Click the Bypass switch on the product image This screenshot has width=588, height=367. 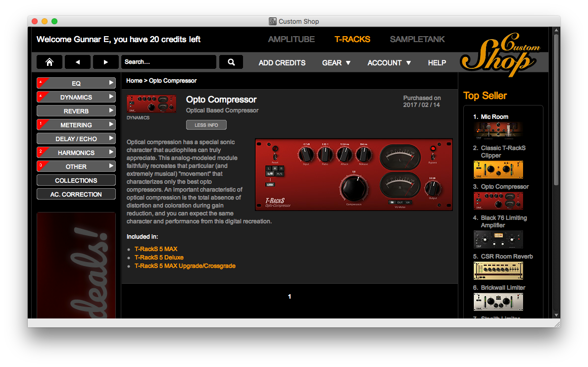(433, 156)
